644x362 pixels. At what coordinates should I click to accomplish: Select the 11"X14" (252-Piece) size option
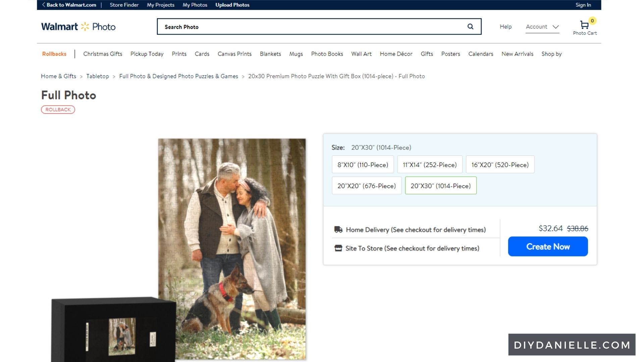(430, 165)
